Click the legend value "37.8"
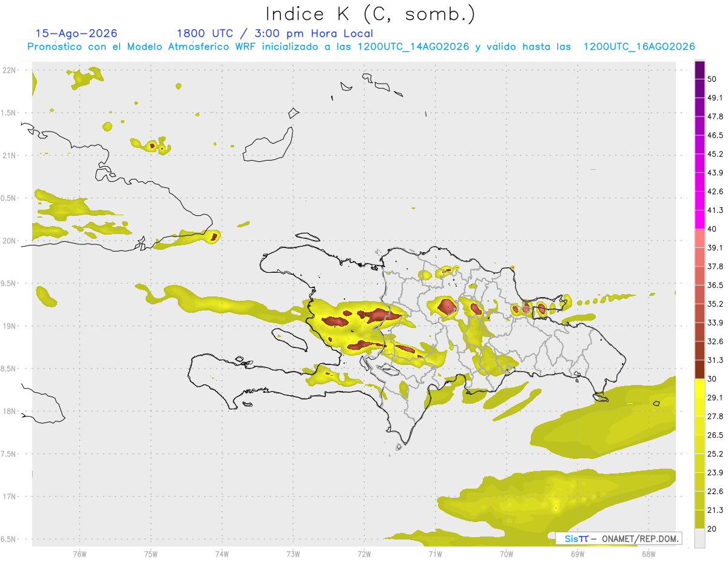The image size is (728, 562). [715, 267]
